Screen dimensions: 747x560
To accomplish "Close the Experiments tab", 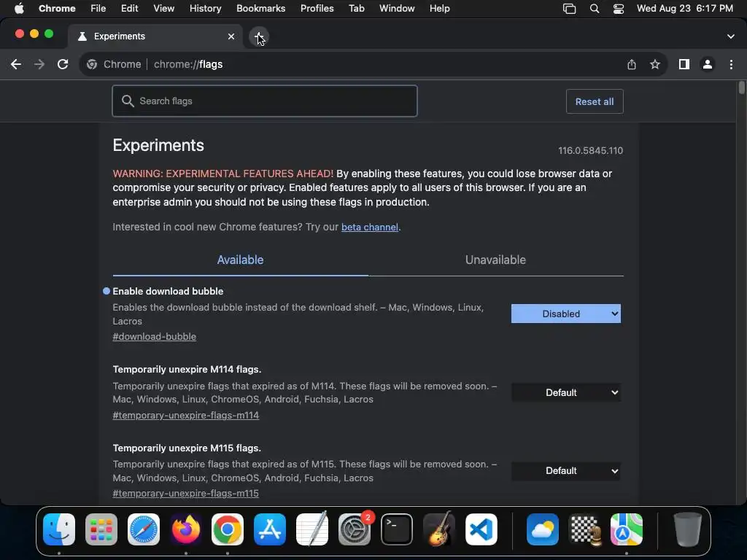I will (x=231, y=36).
